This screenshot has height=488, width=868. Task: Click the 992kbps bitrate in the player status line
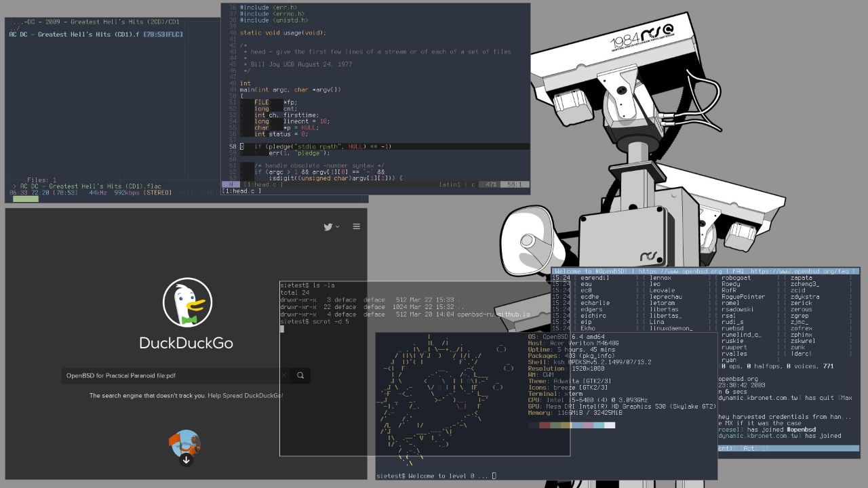coord(126,192)
